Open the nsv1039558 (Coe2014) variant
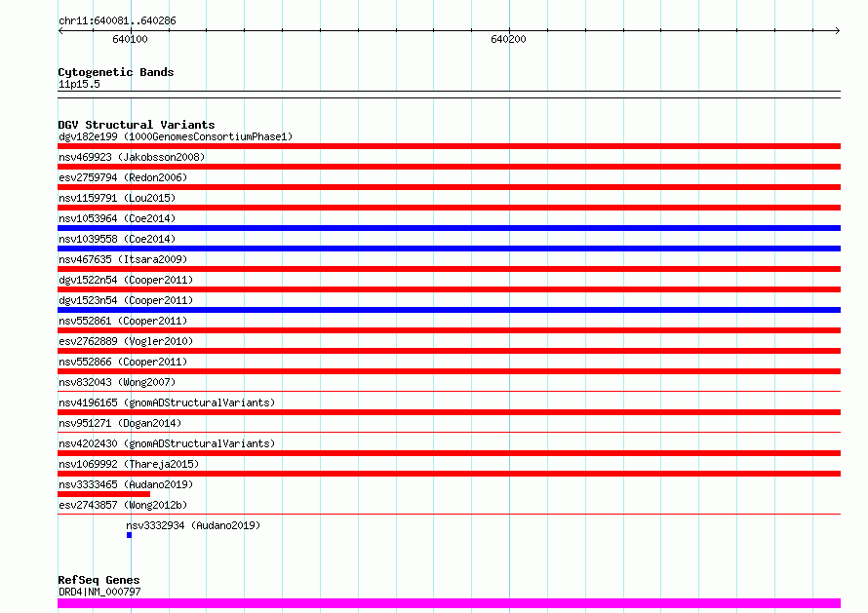868x613 pixels. 117,239
